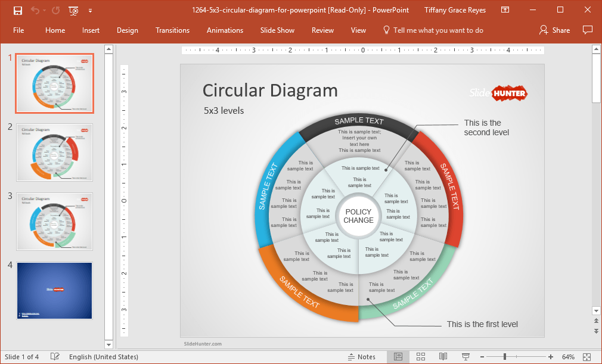Click the 5x3 levels subtitle
The image size is (602, 364).
coord(224,110)
